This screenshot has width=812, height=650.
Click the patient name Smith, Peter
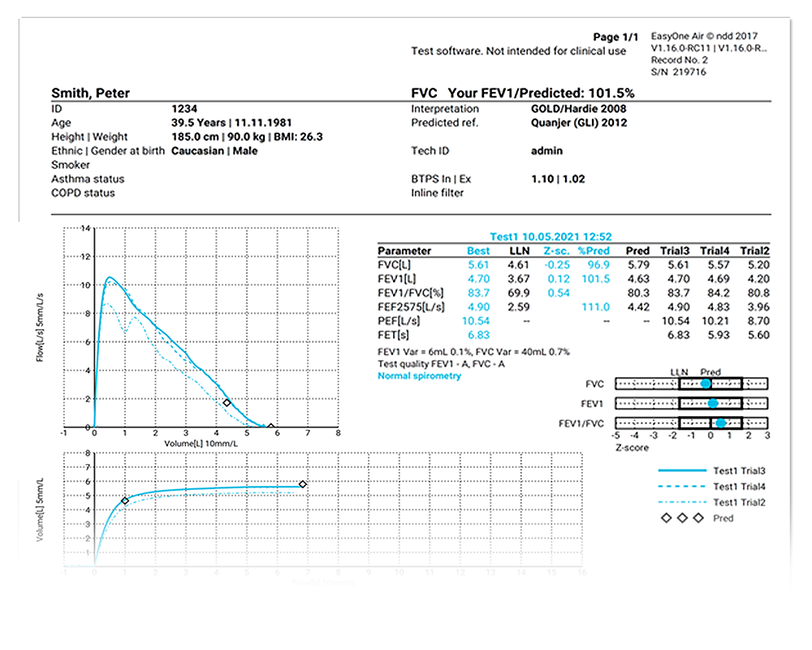(90, 93)
